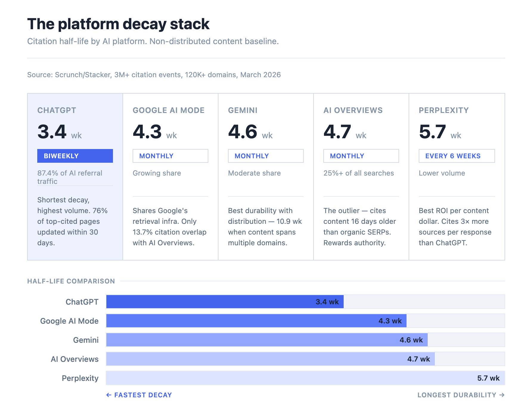Image resolution: width=532 pixels, height=411 pixels.
Task: Click the large 4.7 value in AI Overviews card
Action: point(337,131)
